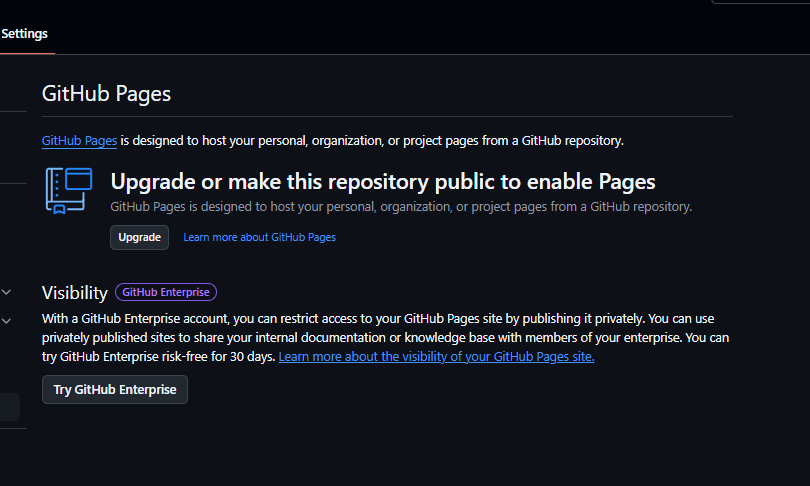
Task: Open Learn more about GitHub Pages link
Action: click(259, 238)
